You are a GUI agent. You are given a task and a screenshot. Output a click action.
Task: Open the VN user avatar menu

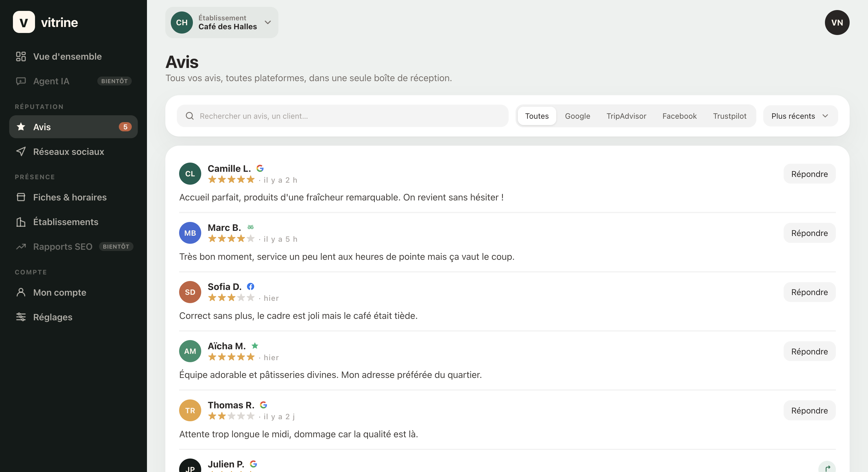(837, 22)
